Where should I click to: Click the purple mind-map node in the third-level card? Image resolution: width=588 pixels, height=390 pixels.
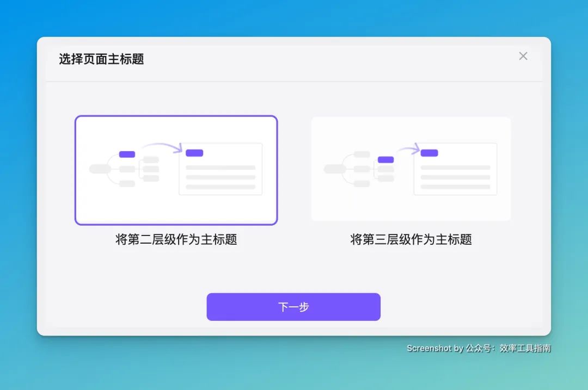pos(385,160)
